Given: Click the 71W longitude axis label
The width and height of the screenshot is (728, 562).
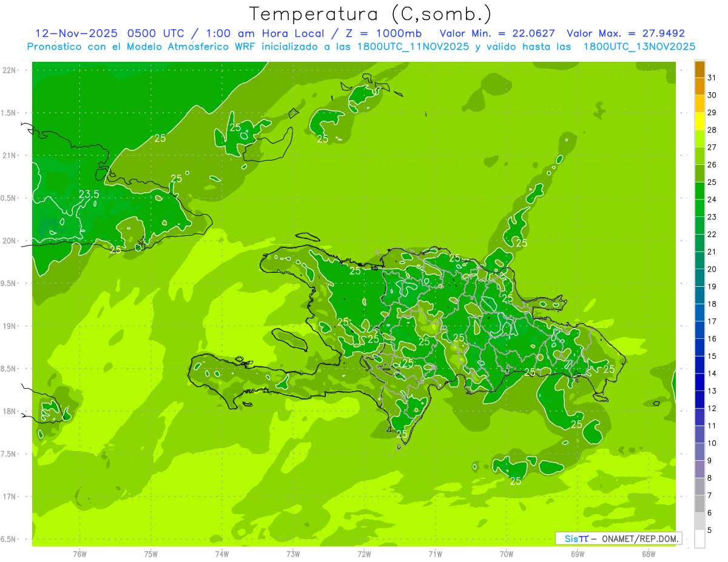Looking at the screenshot, I should [435, 554].
